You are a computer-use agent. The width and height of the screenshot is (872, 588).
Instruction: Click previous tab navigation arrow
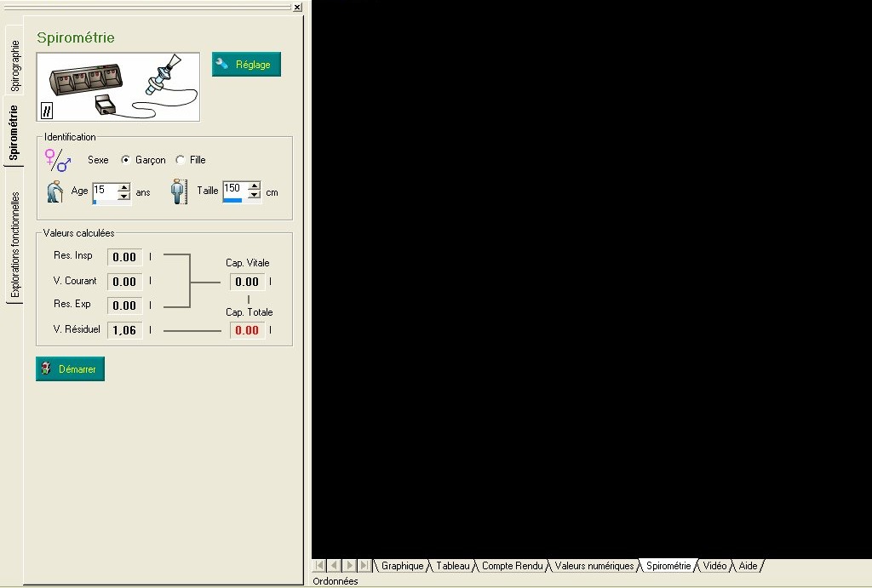[x=334, y=565]
